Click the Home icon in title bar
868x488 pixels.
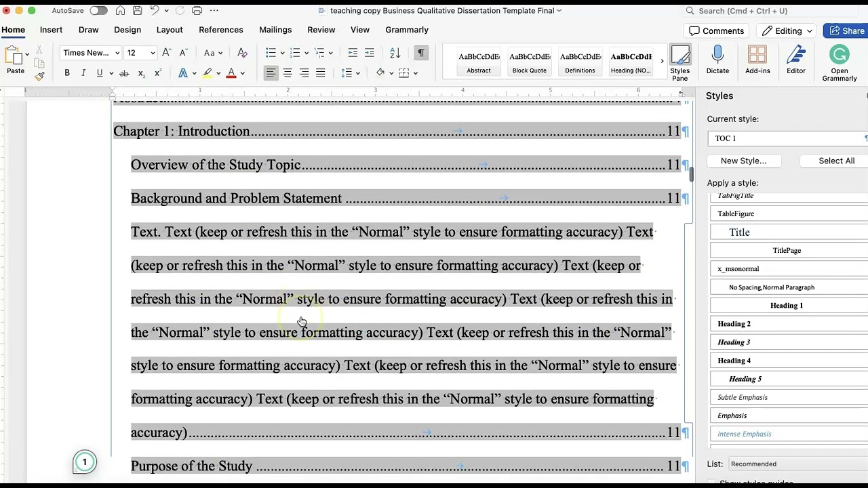(x=120, y=11)
